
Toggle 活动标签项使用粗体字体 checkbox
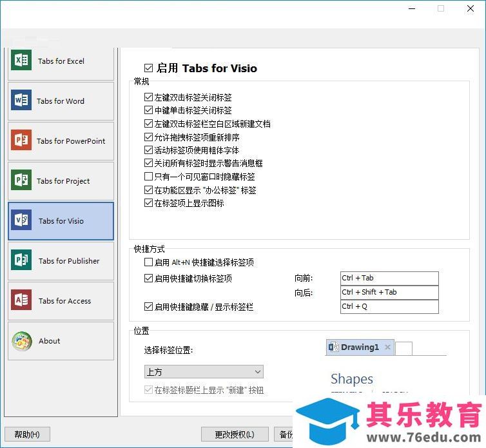pyautogui.click(x=148, y=150)
